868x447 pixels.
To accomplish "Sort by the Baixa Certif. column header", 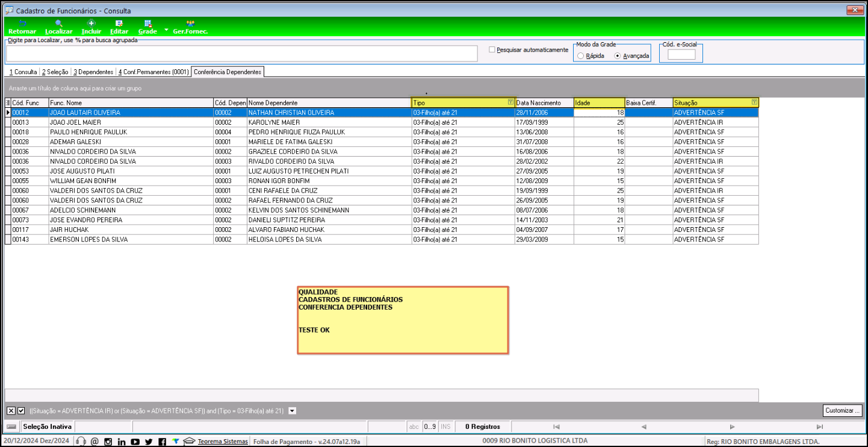I will click(648, 103).
